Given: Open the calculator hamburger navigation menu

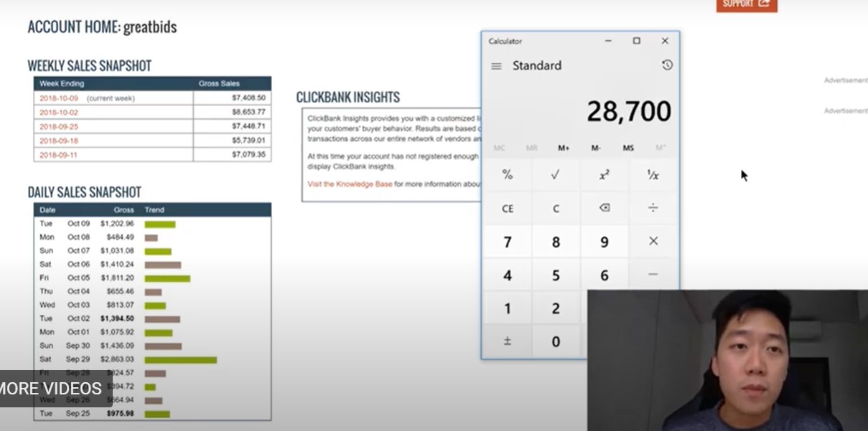Looking at the screenshot, I should [496, 66].
